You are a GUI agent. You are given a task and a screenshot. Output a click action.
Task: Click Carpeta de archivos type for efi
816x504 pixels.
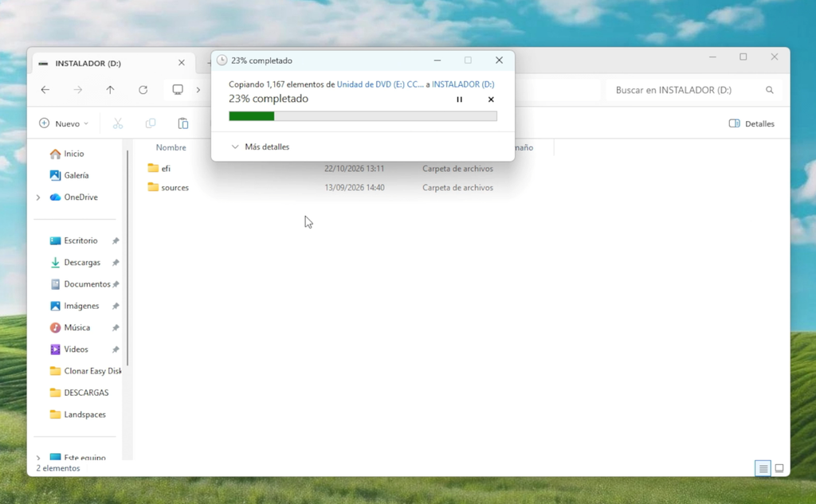(x=457, y=169)
